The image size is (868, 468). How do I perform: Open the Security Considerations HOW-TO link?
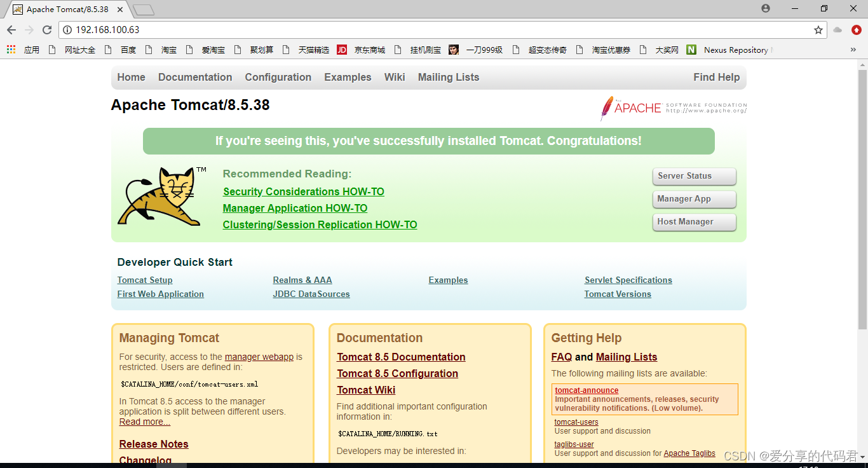303,191
